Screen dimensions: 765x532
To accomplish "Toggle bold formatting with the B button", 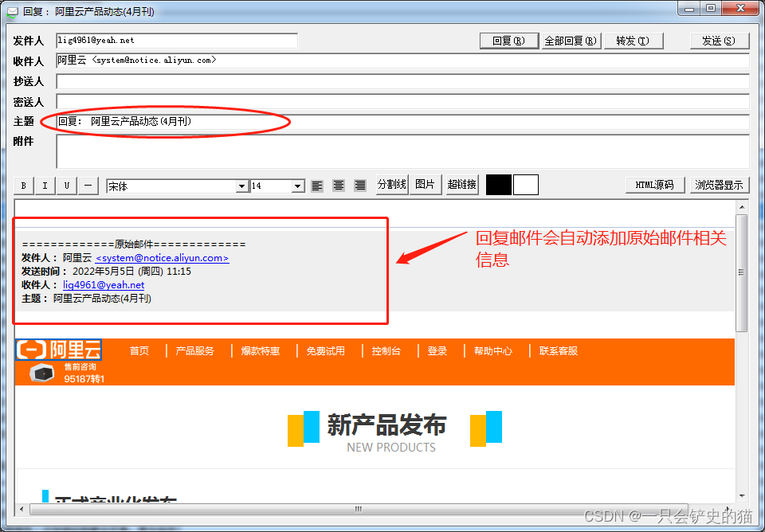I will click(x=23, y=186).
